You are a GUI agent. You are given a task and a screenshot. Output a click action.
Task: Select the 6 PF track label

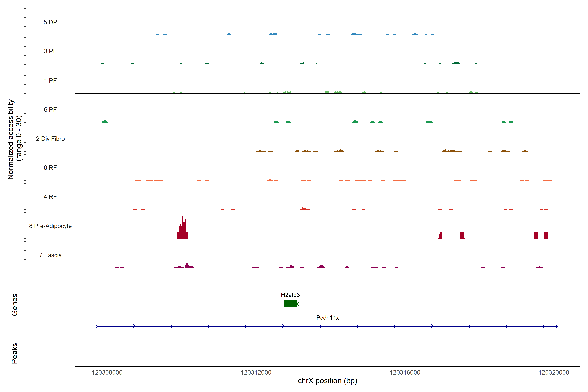click(x=50, y=109)
